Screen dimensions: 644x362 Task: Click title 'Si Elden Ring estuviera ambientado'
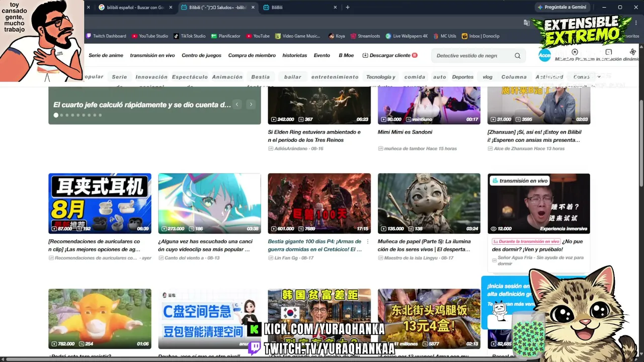click(x=314, y=136)
